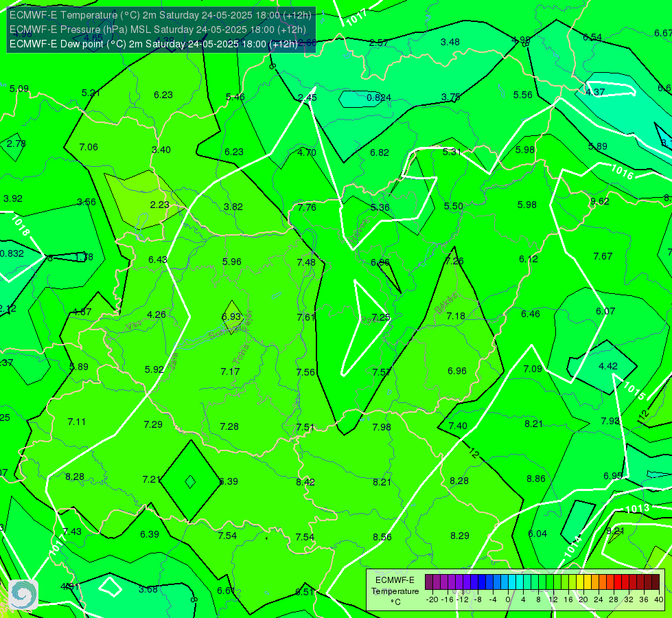
Task: Select the ECMWF-E Temperature 2m layer label
Action: coord(161,15)
